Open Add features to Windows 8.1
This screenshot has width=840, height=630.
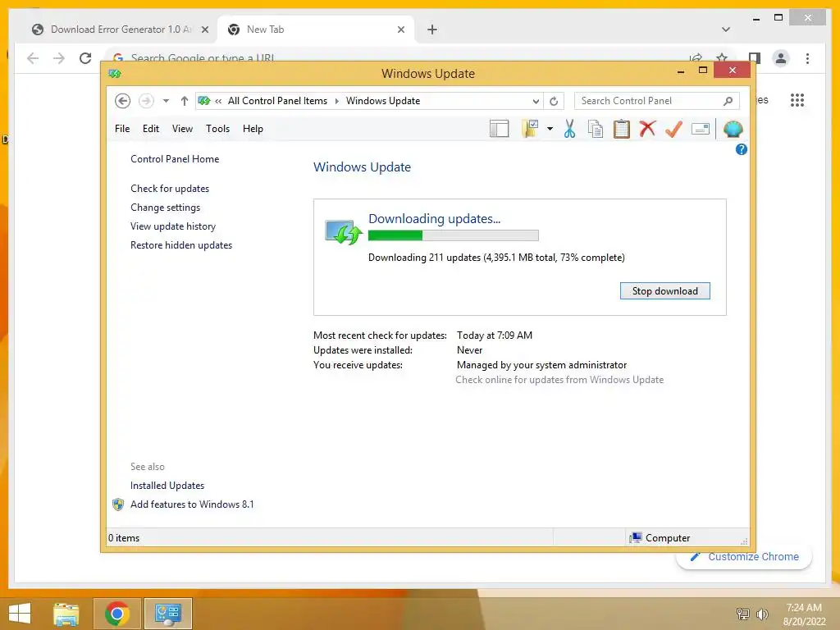(192, 504)
